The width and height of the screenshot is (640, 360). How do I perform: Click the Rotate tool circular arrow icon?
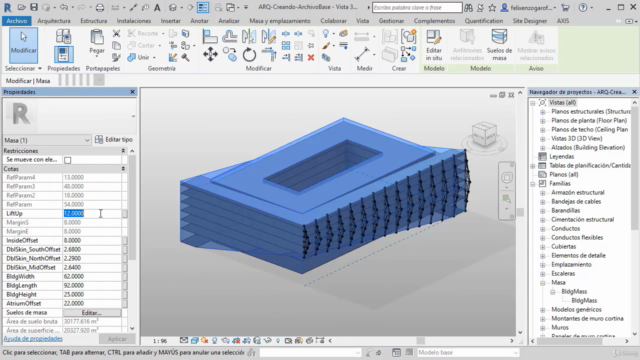tap(249, 55)
